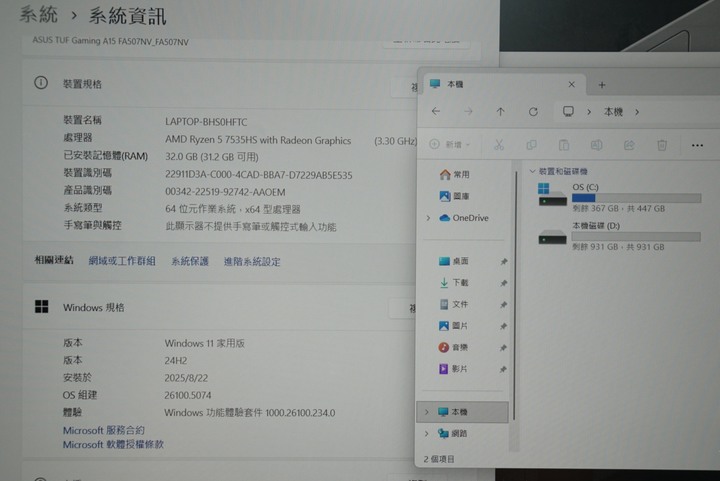Open 影片 Videos in sidebar
This screenshot has height=481, width=720.
453,369
